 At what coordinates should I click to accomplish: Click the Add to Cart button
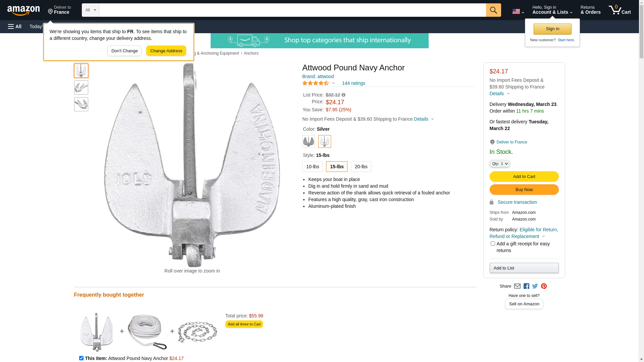point(524,177)
